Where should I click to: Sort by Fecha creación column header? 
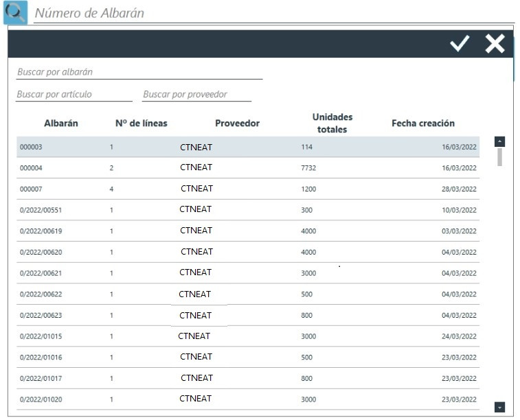pyautogui.click(x=422, y=124)
